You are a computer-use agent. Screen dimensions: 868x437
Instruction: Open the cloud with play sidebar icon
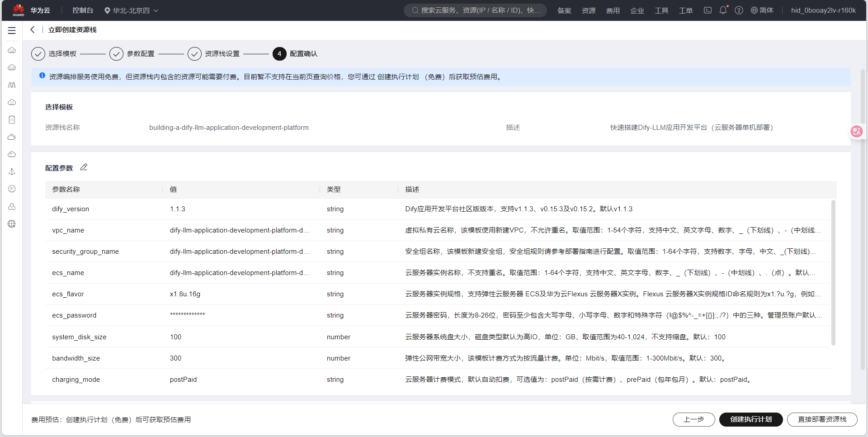pyautogui.click(x=12, y=154)
